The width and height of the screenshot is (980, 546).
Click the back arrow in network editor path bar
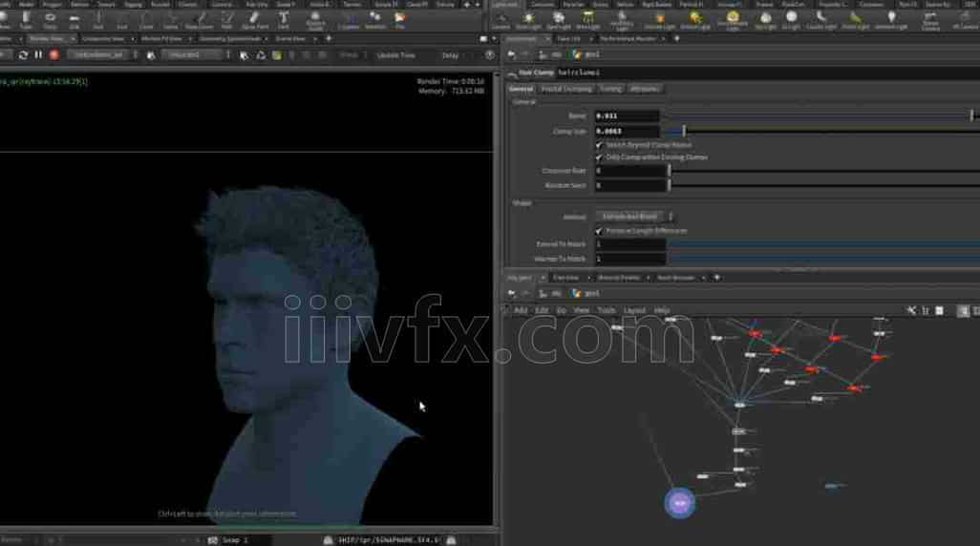click(x=512, y=294)
